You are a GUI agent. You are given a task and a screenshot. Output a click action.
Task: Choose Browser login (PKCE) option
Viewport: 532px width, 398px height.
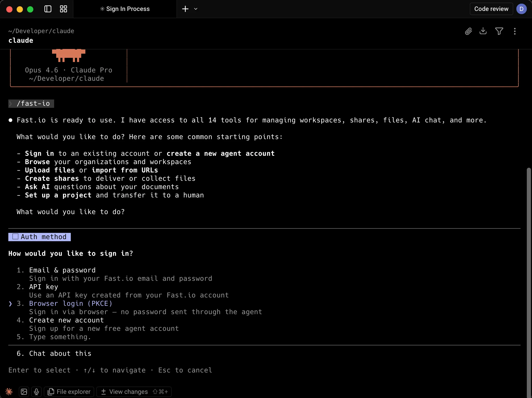[x=71, y=303]
